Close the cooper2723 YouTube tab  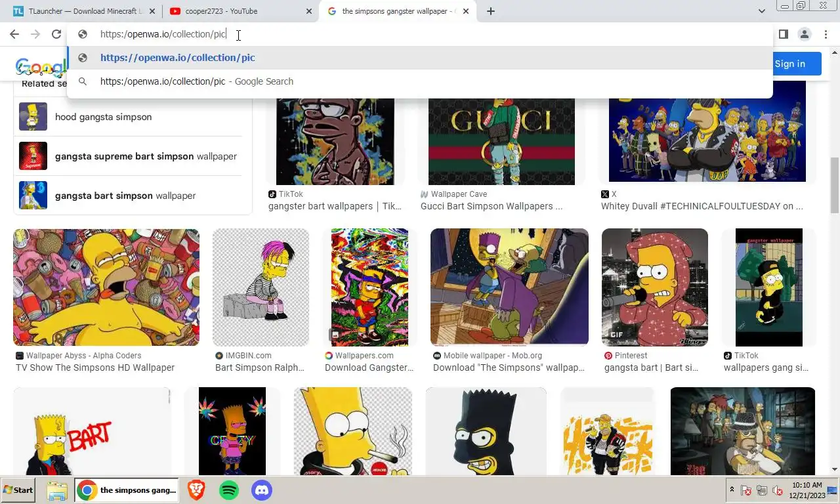point(309,11)
